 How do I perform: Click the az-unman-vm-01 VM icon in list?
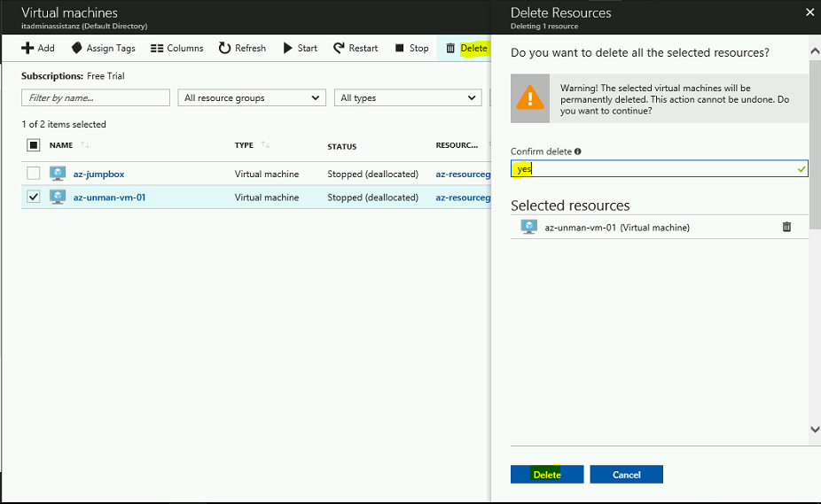tap(58, 197)
